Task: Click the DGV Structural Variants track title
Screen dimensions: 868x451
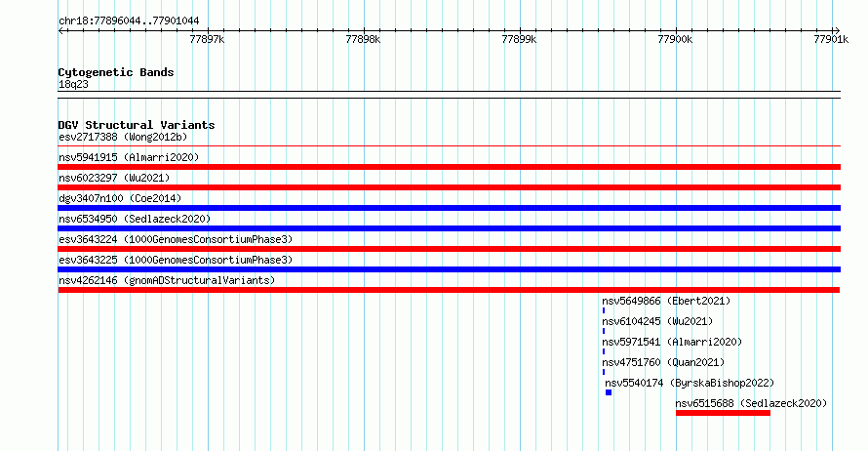Action: click(137, 125)
